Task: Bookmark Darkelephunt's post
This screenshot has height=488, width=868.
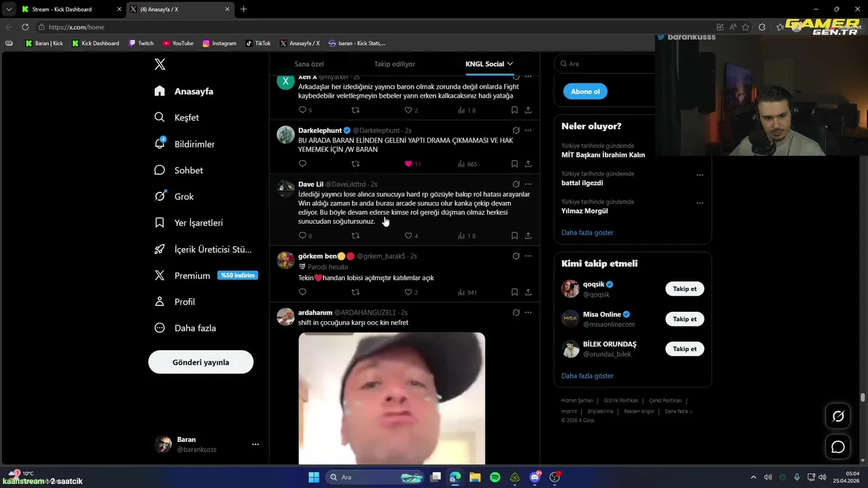Action: (515, 164)
